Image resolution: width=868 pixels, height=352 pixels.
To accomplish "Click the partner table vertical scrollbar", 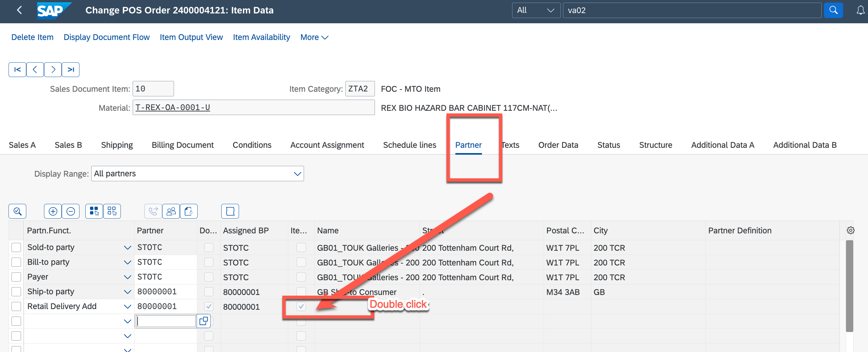I will (x=849, y=286).
